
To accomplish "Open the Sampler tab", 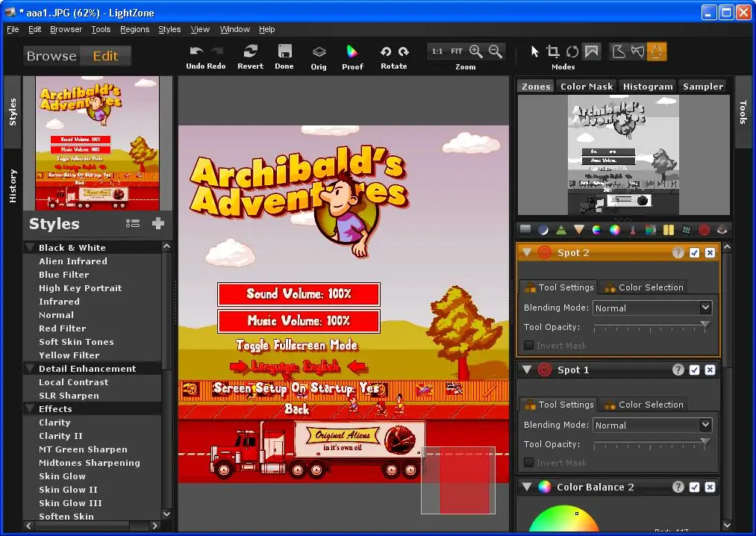I will click(x=702, y=87).
